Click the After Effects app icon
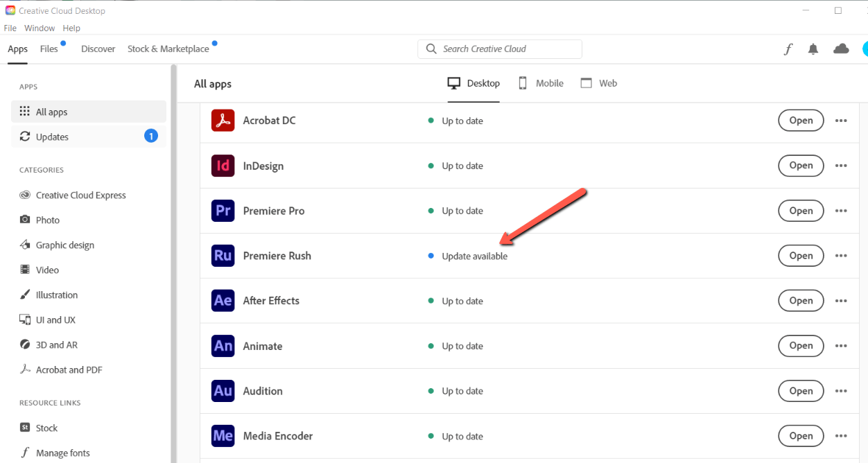The height and width of the screenshot is (463, 868). (x=223, y=301)
